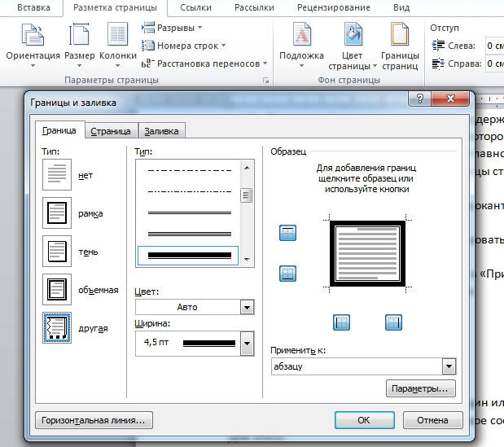Switch to the Ссылки ribbon tab

tap(195, 7)
